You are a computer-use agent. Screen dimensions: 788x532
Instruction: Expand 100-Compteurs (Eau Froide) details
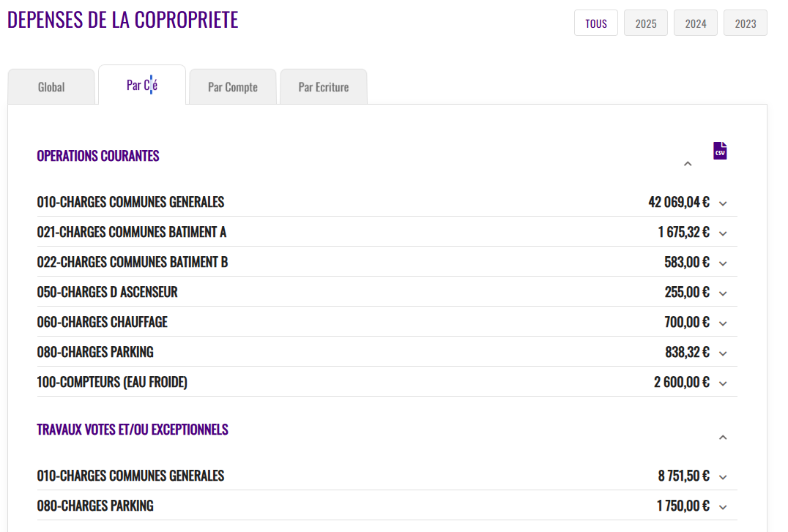(723, 383)
